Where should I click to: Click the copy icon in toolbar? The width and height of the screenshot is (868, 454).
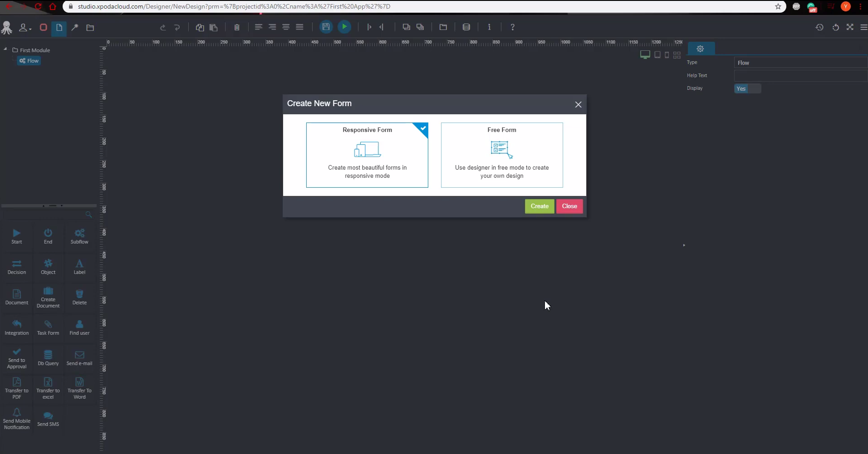point(200,28)
